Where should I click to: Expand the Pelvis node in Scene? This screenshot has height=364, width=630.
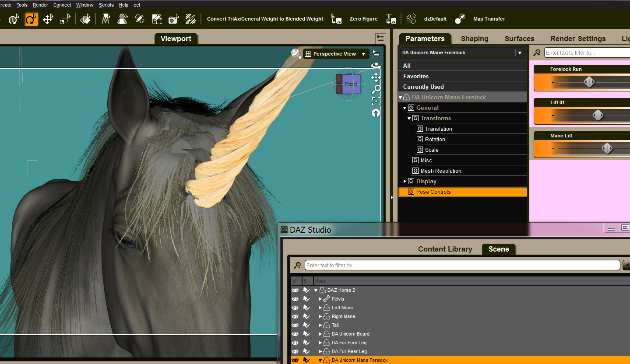(x=320, y=299)
